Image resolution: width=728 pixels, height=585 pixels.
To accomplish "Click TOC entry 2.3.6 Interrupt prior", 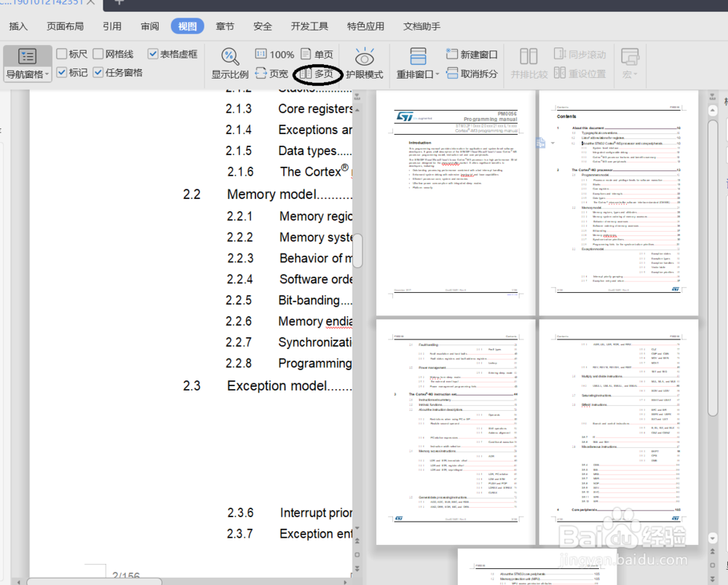I will pos(290,513).
